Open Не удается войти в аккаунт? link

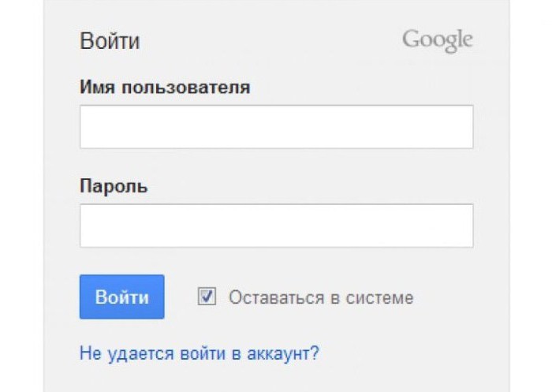pyautogui.click(x=200, y=353)
